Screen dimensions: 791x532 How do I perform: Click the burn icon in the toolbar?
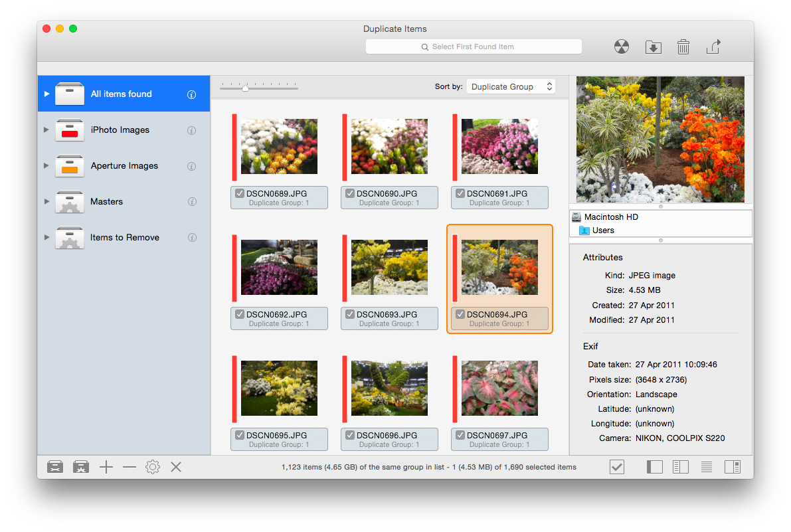(622, 47)
